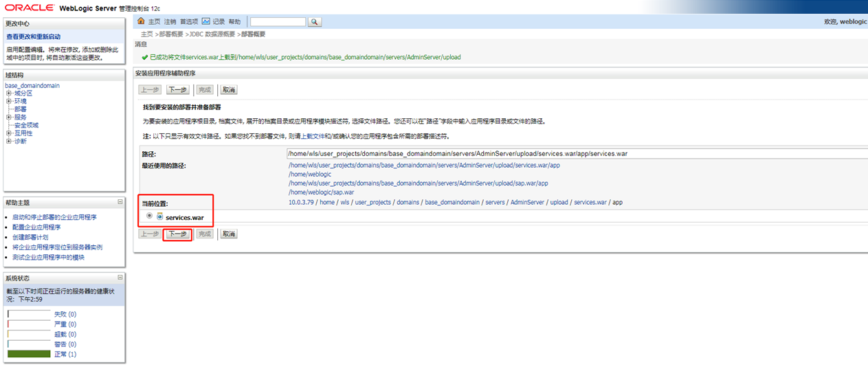Open 主页 in the top toolbar

tap(154, 22)
